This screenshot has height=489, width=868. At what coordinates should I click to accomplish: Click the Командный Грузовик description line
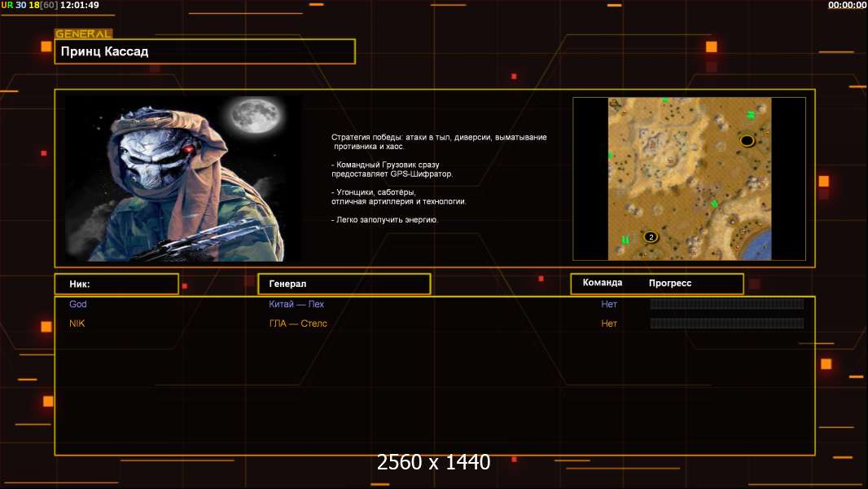392,169
